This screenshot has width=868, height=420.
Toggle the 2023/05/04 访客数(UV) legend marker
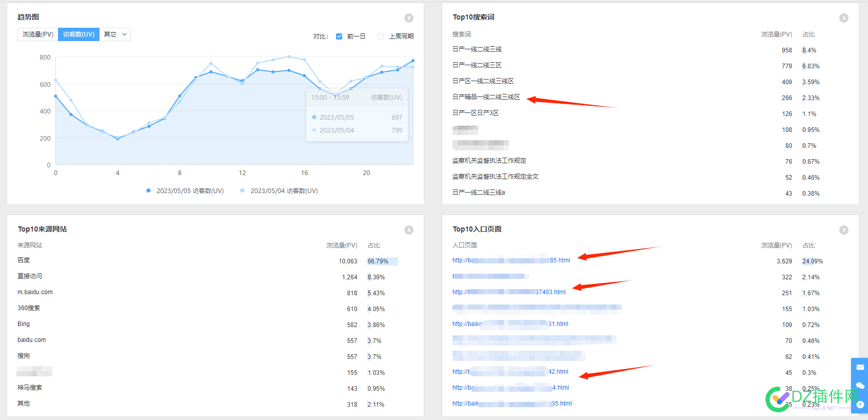(242, 190)
